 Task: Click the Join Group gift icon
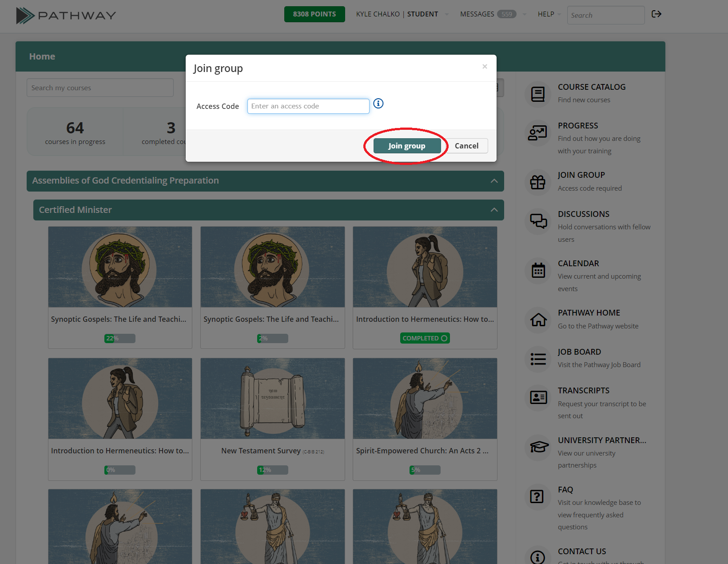(x=538, y=182)
